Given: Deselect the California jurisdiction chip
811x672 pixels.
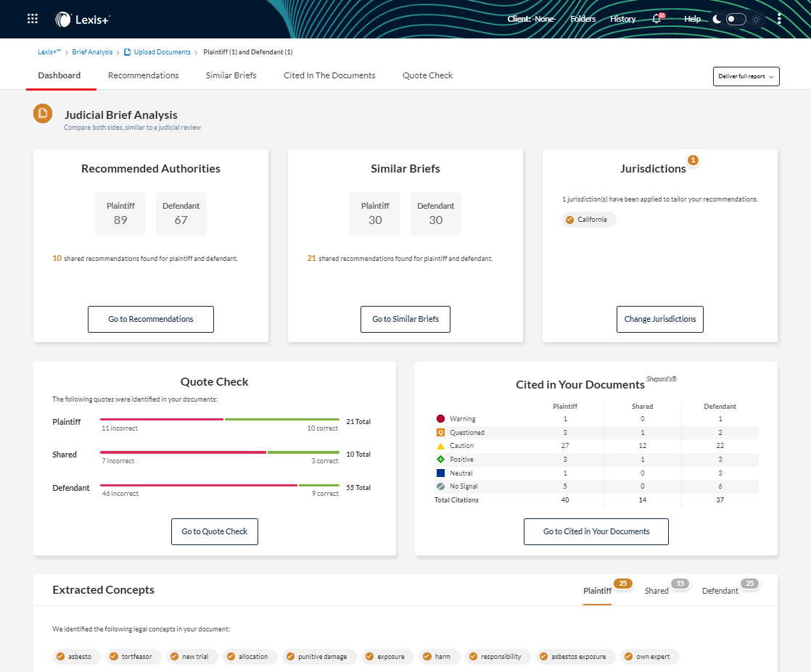Looking at the screenshot, I should tap(589, 218).
